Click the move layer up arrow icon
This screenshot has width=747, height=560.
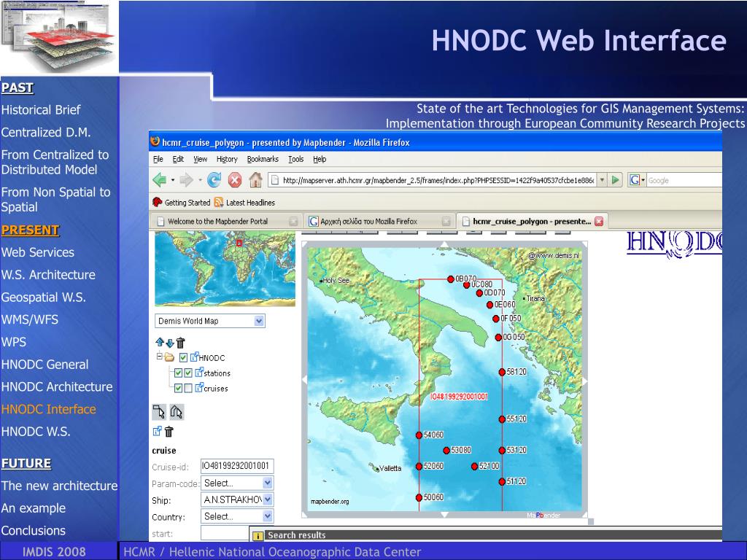point(160,342)
